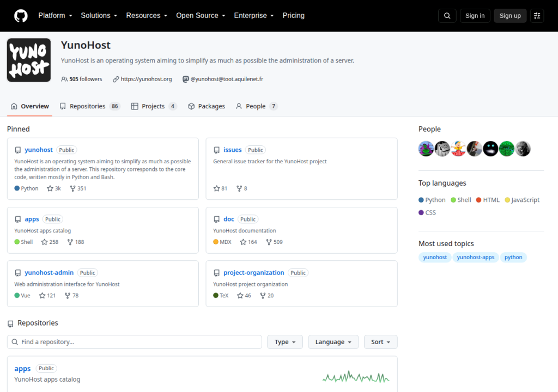Click the 46 stars on project-organization
This screenshot has width=558, height=392.
244,296
